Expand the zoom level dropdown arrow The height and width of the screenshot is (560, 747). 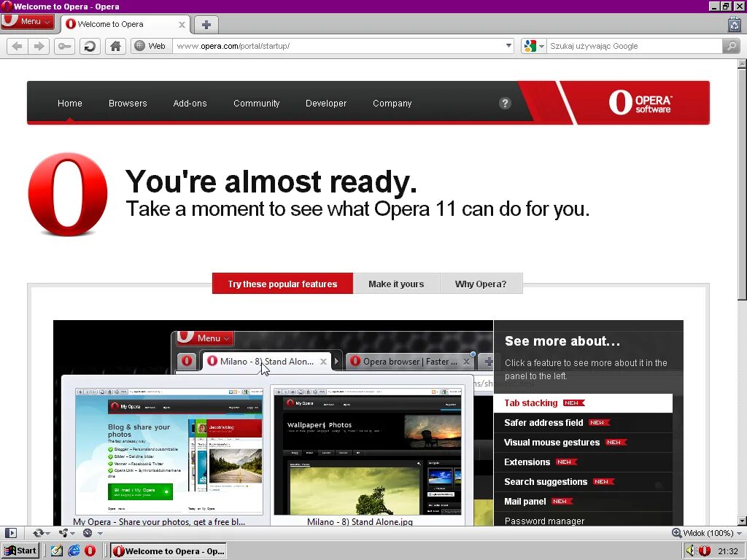tap(740, 533)
